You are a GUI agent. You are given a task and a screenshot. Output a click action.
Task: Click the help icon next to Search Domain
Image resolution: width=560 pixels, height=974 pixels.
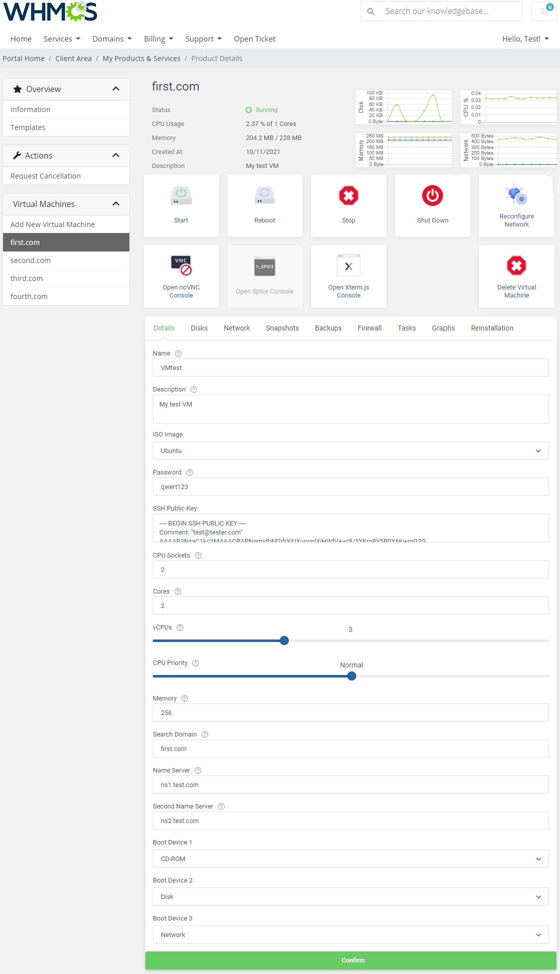(205, 734)
